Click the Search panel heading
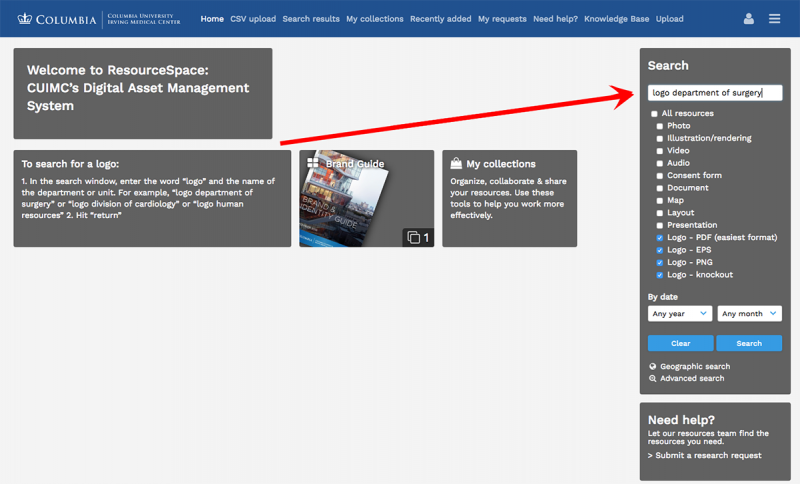The width and height of the screenshot is (800, 484). click(x=668, y=66)
